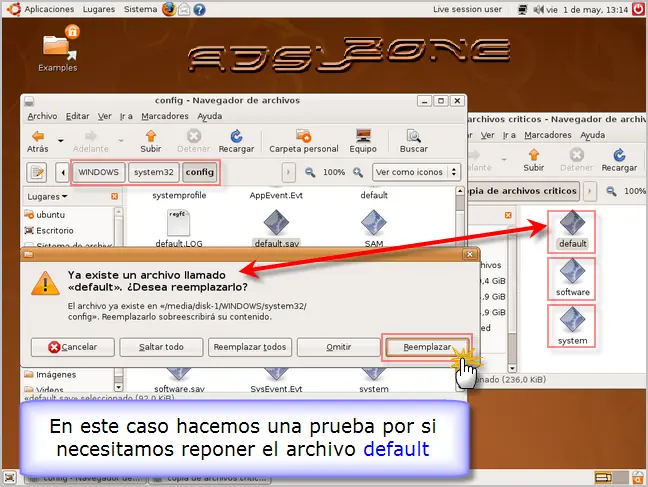Click the Cancelar button in the dialog
The image size is (648, 487).
[73, 347]
